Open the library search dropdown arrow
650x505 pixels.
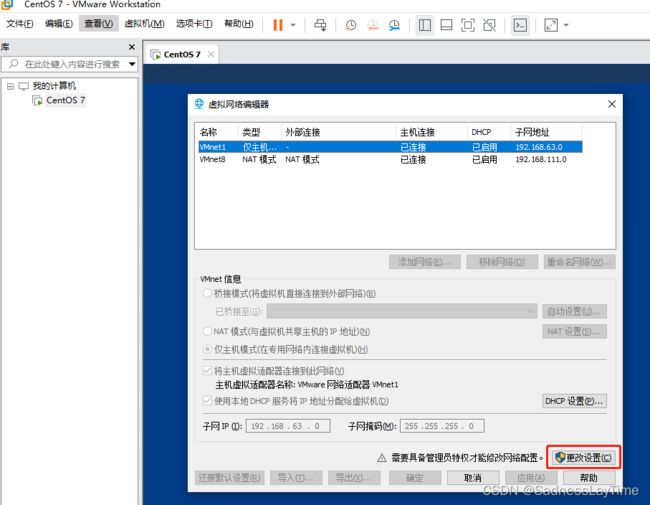pos(132,64)
